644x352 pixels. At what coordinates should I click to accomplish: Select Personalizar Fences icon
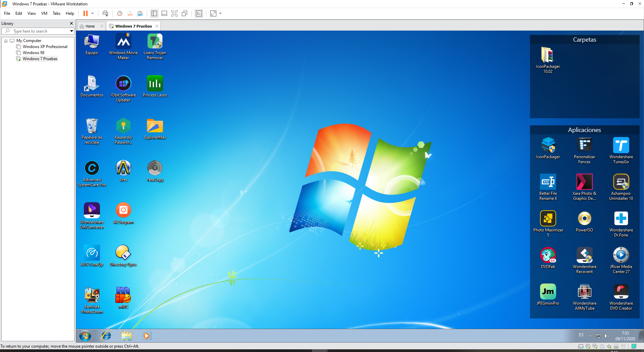point(584,151)
